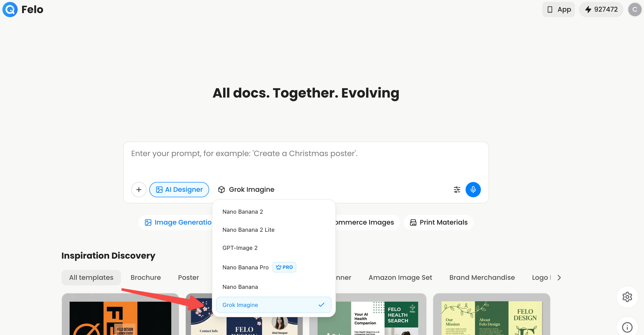This screenshot has width=644, height=335.
Task: Click the microphone voice input button
Action: (x=473, y=190)
